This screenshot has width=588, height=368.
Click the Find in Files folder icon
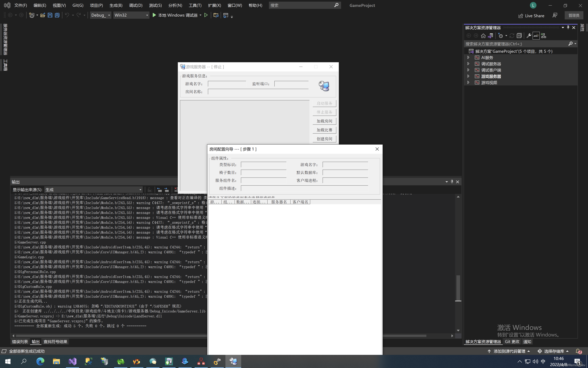216,15
